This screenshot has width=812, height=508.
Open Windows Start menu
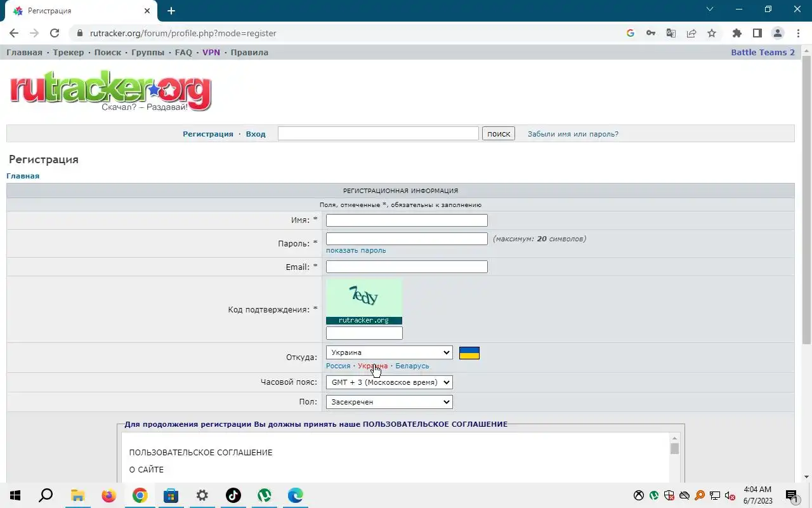tap(15, 495)
